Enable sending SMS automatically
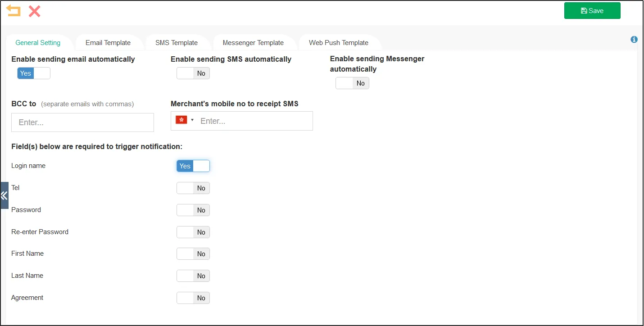Screen dimensions: 644x326 (193, 73)
